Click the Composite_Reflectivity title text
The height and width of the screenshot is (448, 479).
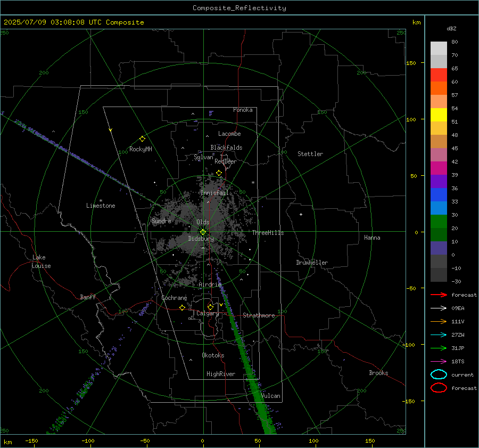[x=240, y=8]
